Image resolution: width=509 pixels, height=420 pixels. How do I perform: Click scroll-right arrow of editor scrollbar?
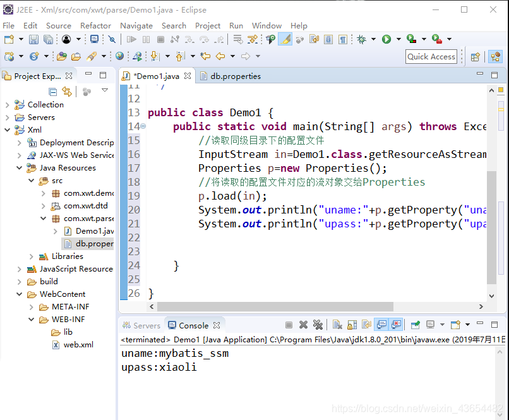click(x=481, y=306)
